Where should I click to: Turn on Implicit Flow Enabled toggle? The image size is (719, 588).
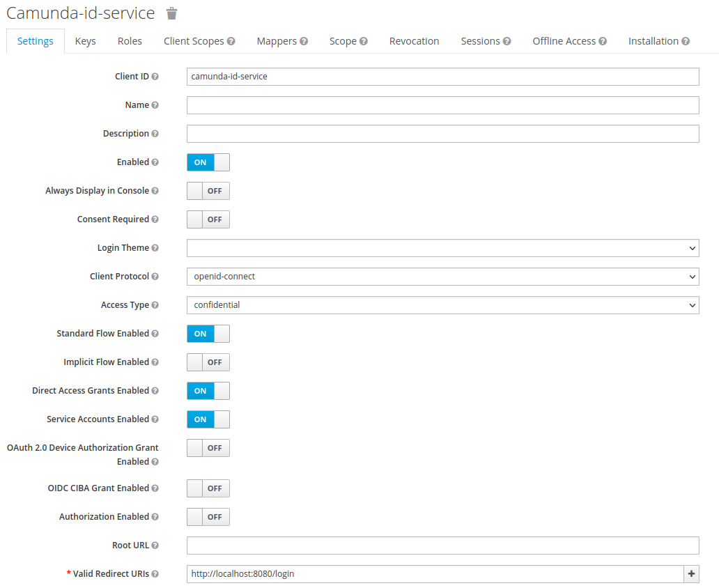(x=208, y=362)
